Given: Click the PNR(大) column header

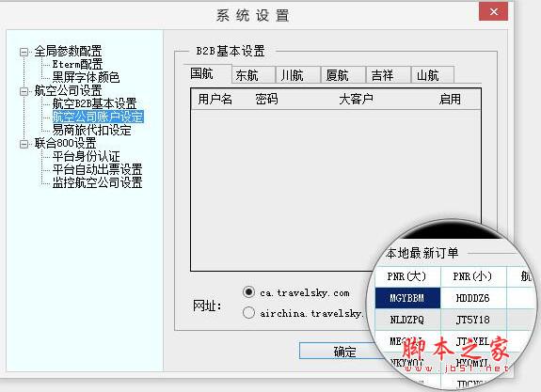Looking at the screenshot, I should [407, 276].
